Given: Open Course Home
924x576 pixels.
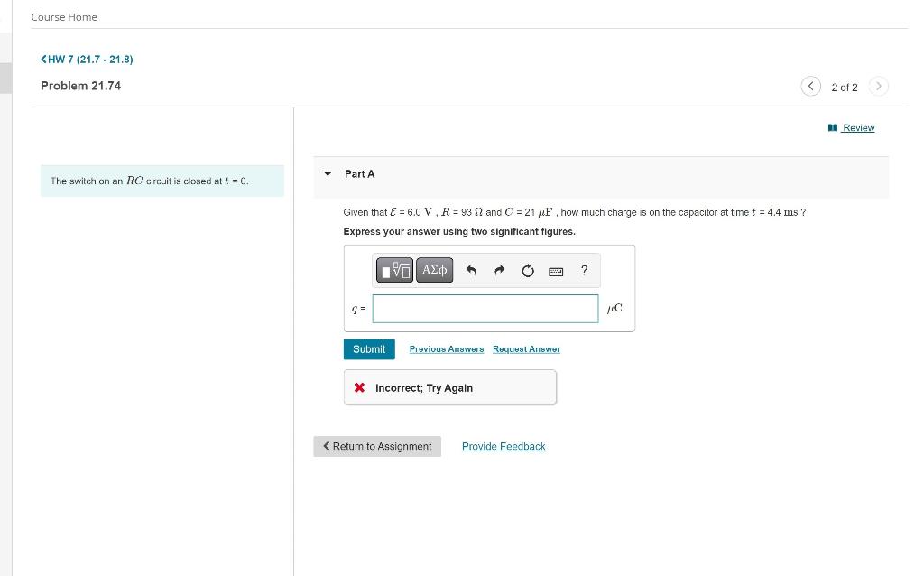Looking at the screenshot, I should [64, 17].
